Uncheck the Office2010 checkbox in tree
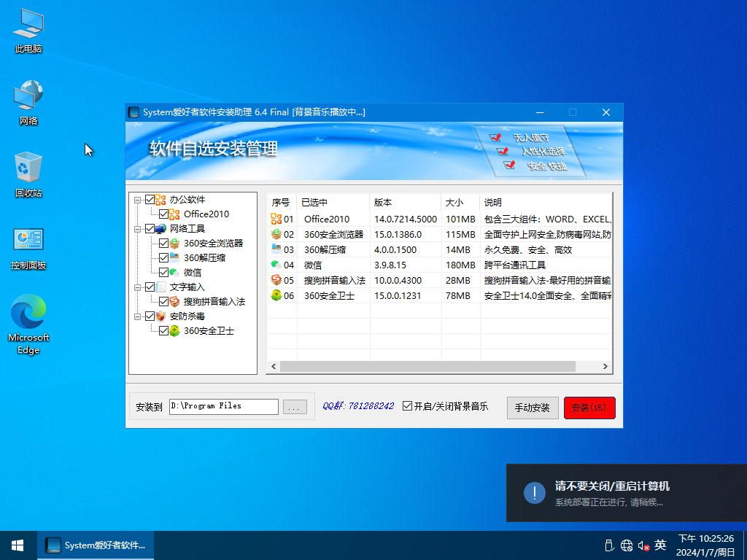 (163, 214)
